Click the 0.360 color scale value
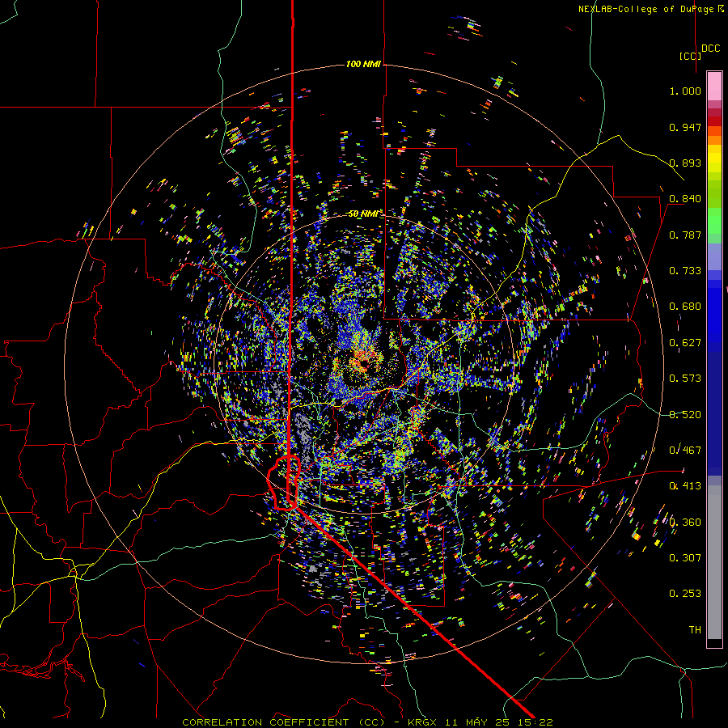The width and height of the screenshot is (728, 728). pos(685,523)
